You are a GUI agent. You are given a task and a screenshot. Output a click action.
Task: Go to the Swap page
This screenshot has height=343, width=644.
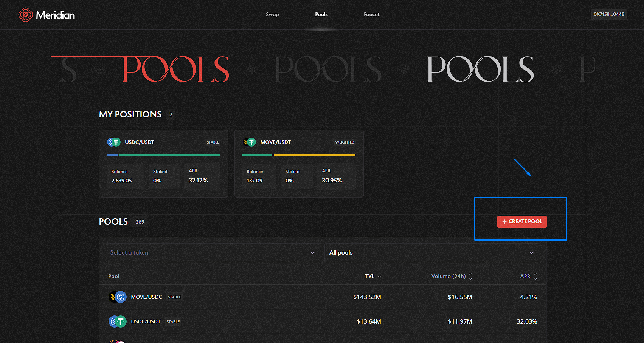tap(272, 14)
